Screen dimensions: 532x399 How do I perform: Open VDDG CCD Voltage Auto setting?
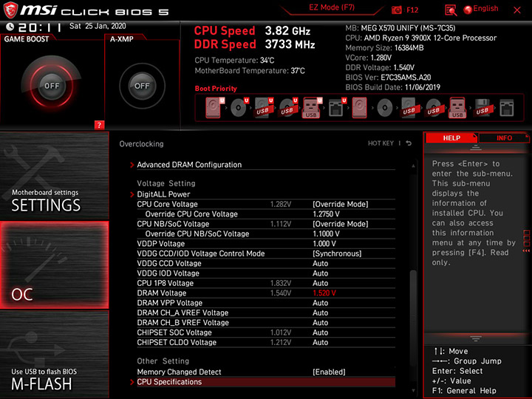pos(320,264)
